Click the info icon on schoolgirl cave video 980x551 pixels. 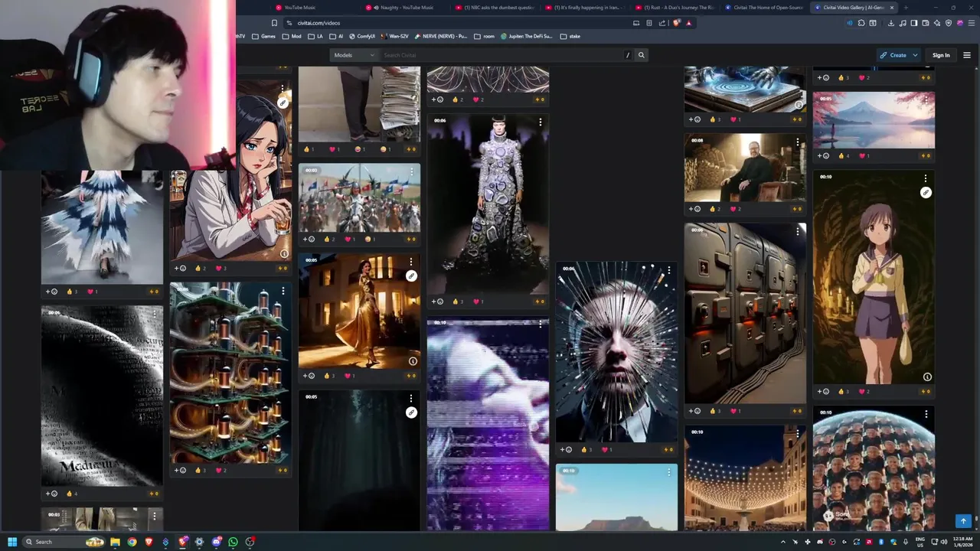[926, 377]
